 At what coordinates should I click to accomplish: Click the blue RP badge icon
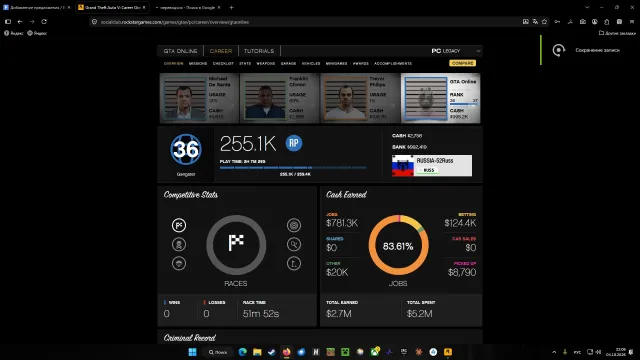pyautogui.click(x=294, y=143)
